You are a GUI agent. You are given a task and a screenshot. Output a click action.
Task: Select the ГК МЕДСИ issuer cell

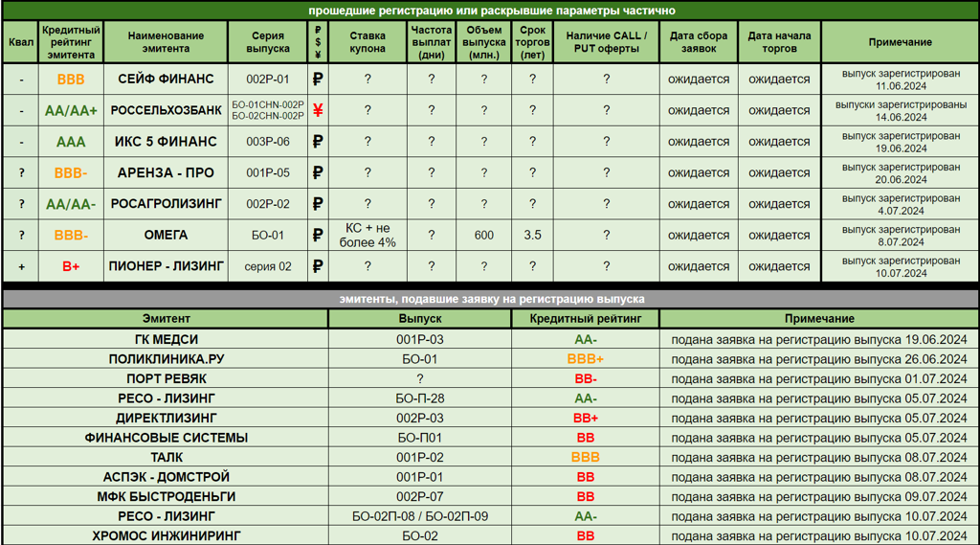point(166,339)
